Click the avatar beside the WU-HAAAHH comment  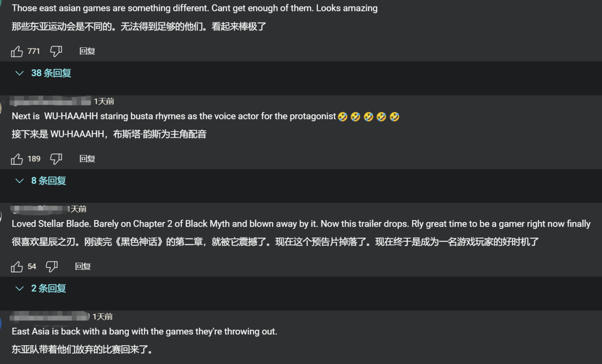tap(1, 108)
